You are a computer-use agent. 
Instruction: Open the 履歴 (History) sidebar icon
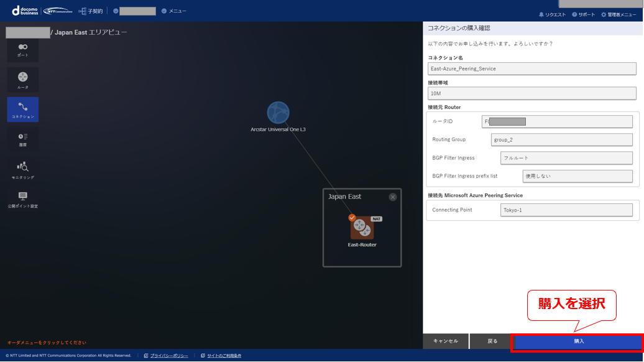[22, 139]
